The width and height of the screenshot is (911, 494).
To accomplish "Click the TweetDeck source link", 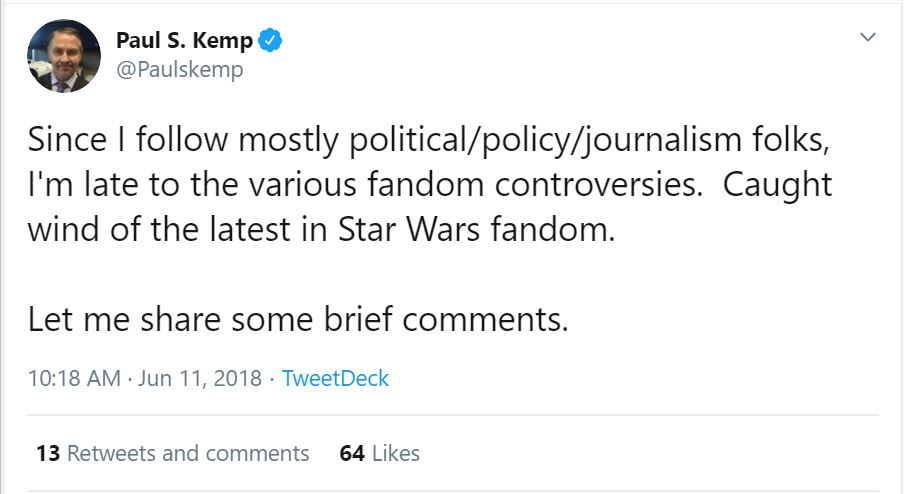I will point(335,379).
